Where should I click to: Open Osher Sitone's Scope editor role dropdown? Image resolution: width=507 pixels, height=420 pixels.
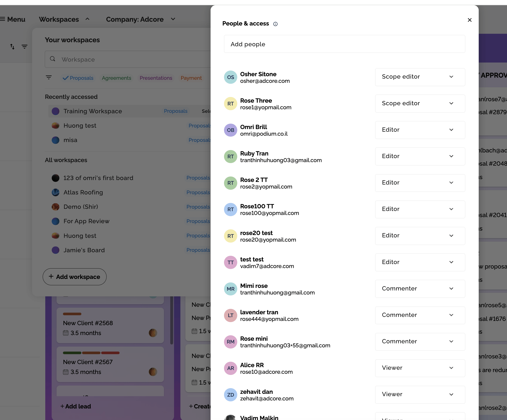click(x=420, y=77)
